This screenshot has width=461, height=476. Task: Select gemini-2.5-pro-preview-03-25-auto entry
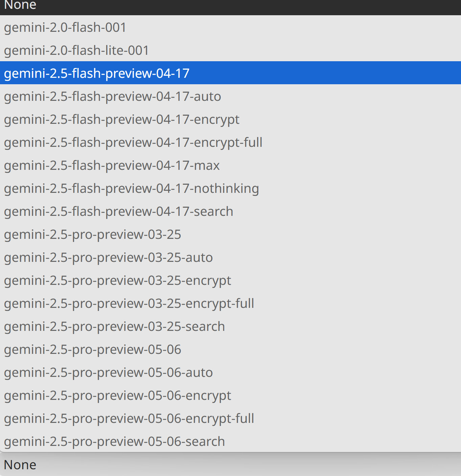point(108,257)
